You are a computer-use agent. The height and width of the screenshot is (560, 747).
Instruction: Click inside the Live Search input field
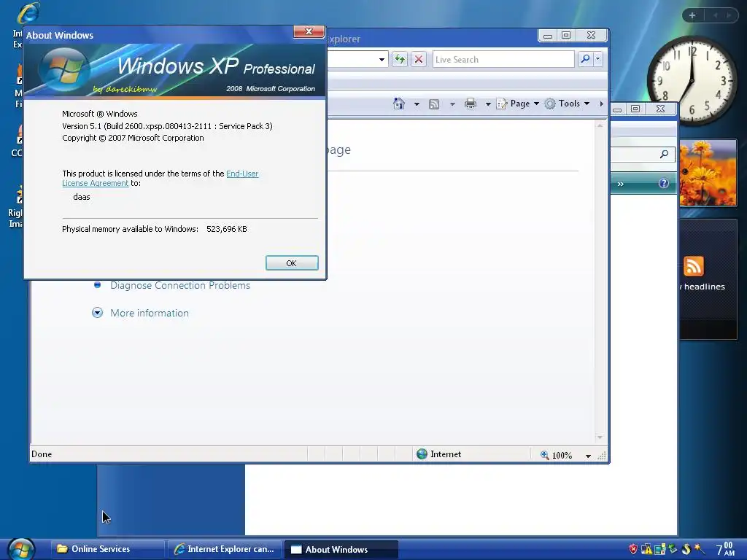pyautogui.click(x=503, y=60)
